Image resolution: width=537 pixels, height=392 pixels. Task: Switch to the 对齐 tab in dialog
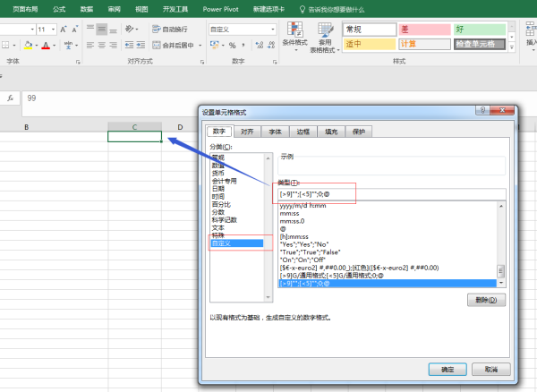coord(247,131)
